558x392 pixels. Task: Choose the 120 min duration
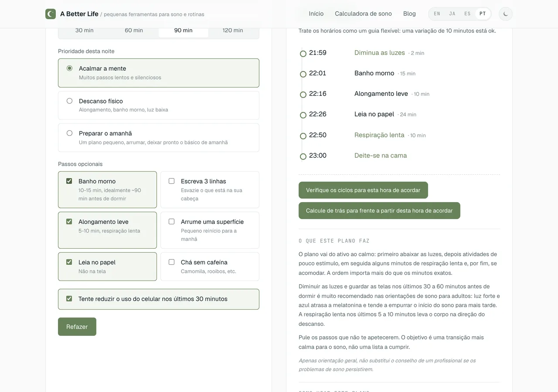[233, 30]
